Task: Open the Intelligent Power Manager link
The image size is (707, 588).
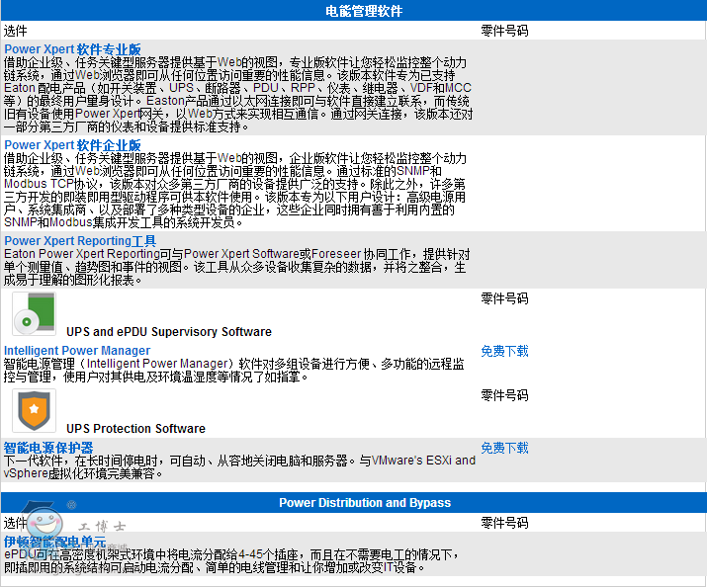Action: point(77,351)
